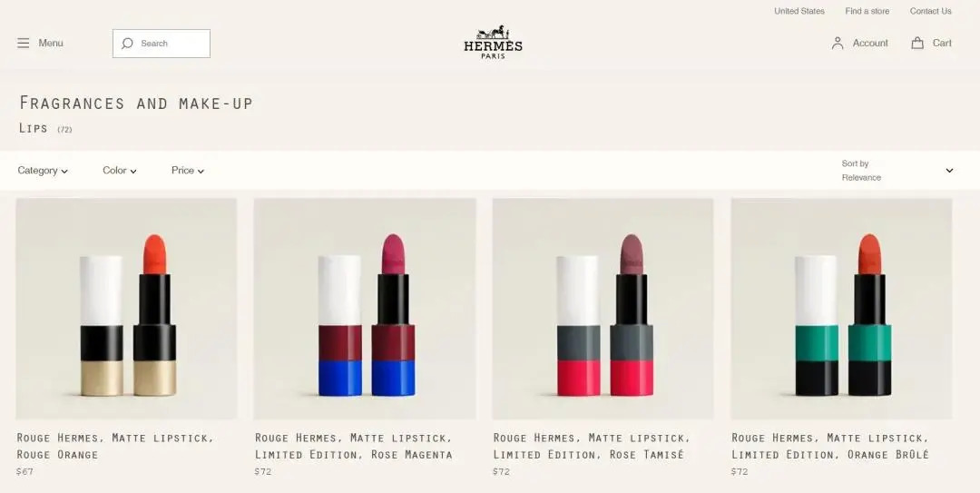The height and width of the screenshot is (493, 980).
Task: Select the Rouge Orange lipstick image
Action: (126, 309)
